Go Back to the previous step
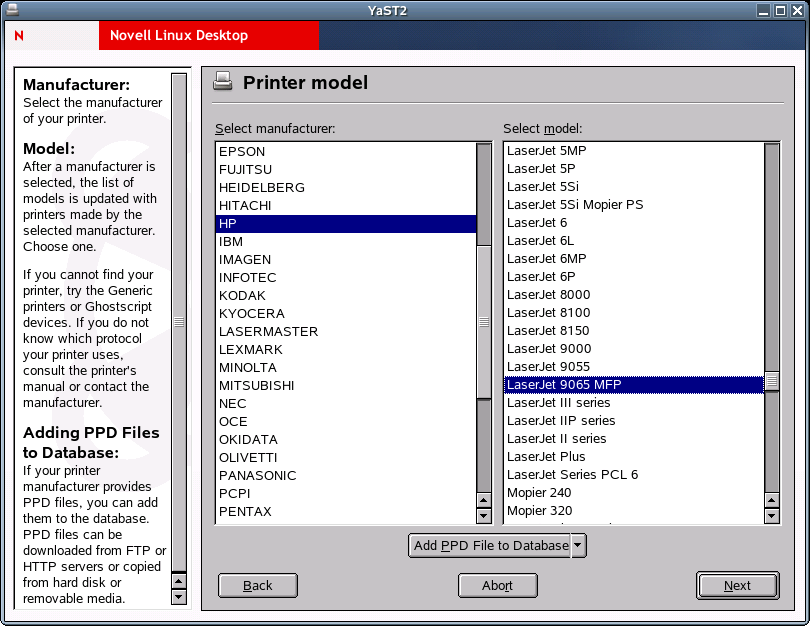 258,585
